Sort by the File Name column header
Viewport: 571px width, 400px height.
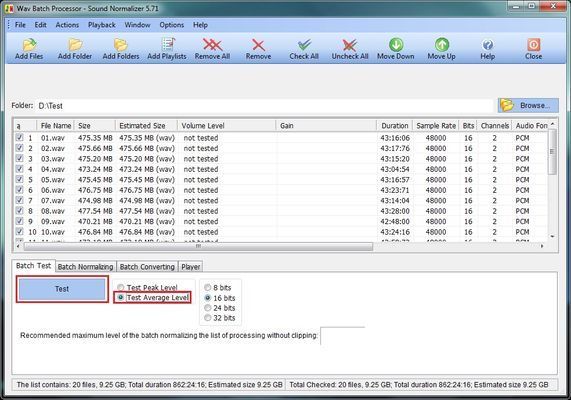click(56, 126)
